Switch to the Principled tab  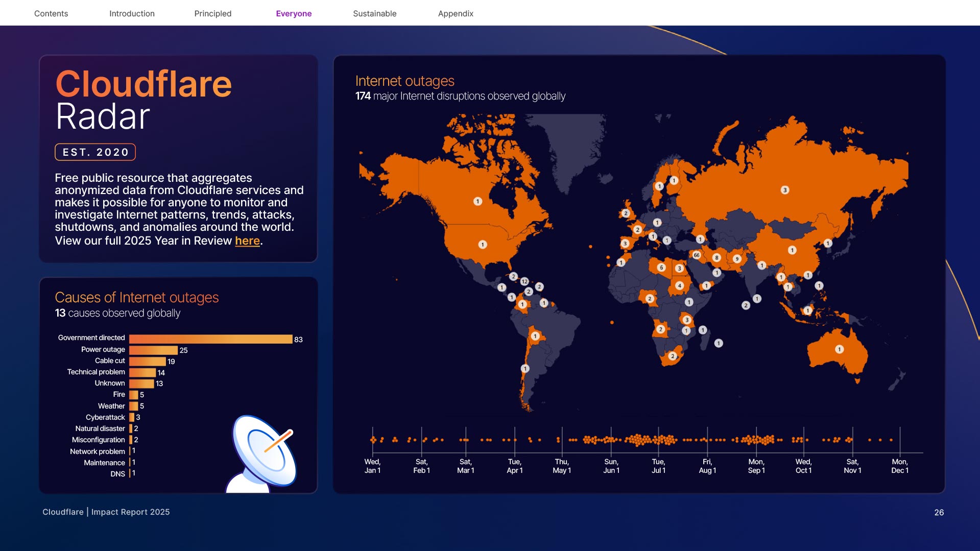[x=213, y=13]
